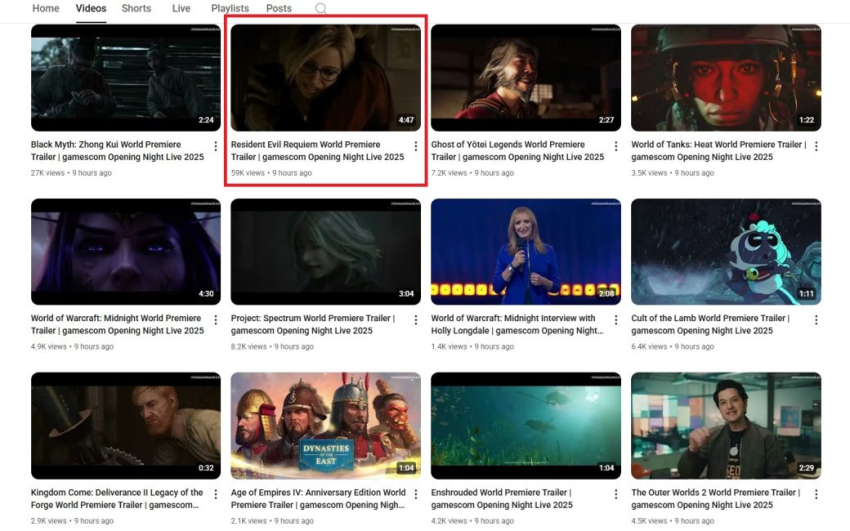This screenshot has width=850, height=531.
Task: Open The Outer Worlds 2 trailer title link
Action: click(715, 493)
